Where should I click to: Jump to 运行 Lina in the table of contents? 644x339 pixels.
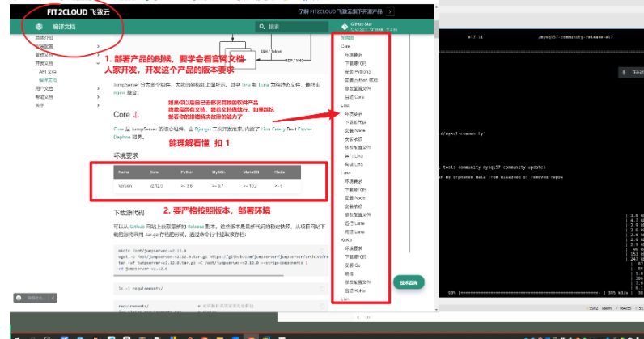[354, 156]
